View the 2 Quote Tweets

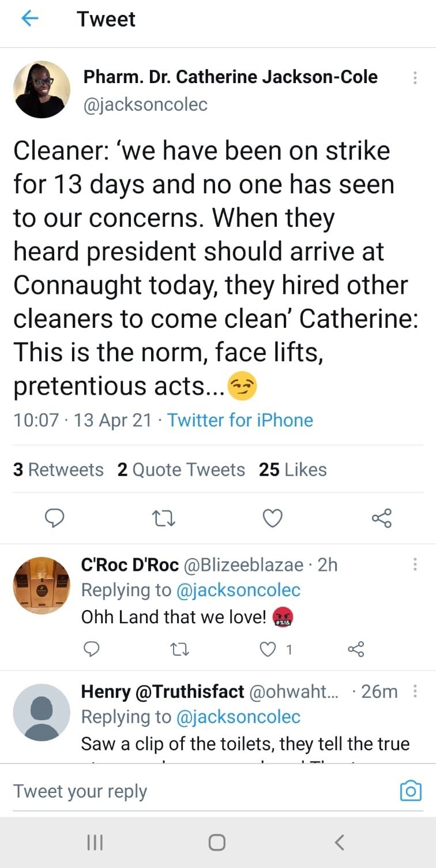pos(181,470)
